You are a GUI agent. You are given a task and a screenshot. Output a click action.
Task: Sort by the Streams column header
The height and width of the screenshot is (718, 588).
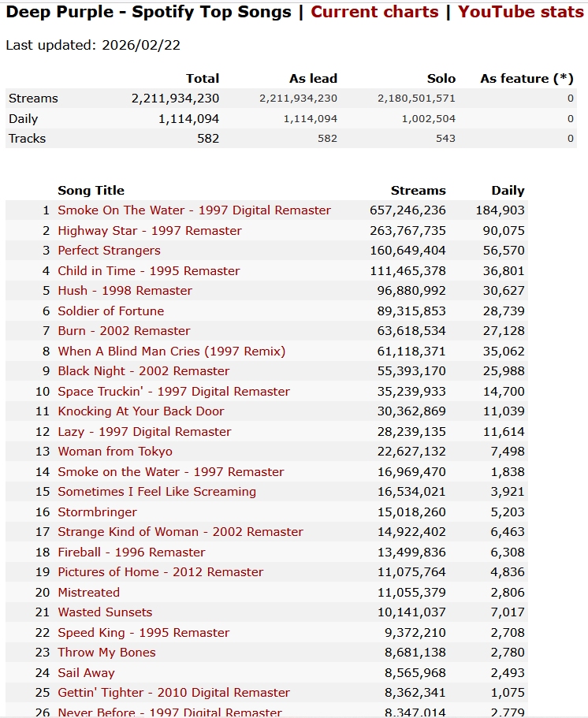click(x=418, y=191)
